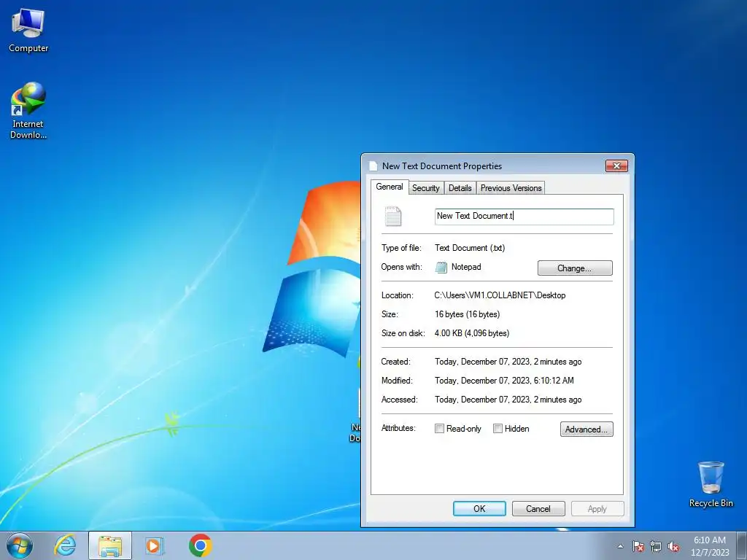Toggle the Read-only checkbox
This screenshot has width=747, height=560.
pyautogui.click(x=439, y=429)
